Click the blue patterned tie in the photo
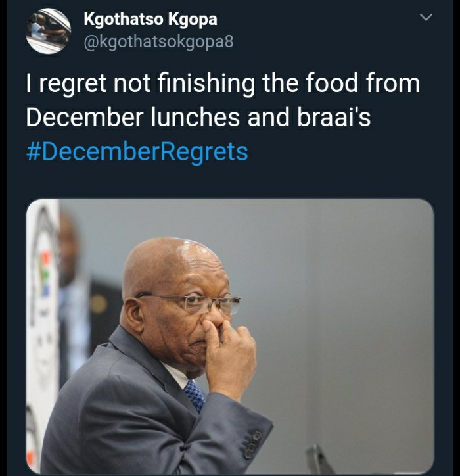This screenshot has height=476, width=460. click(x=195, y=396)
